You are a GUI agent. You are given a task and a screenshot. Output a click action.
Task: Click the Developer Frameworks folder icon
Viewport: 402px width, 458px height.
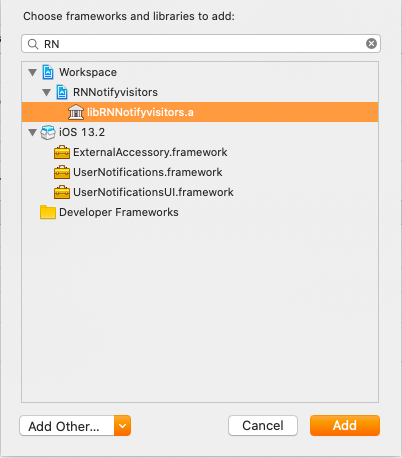48,212
